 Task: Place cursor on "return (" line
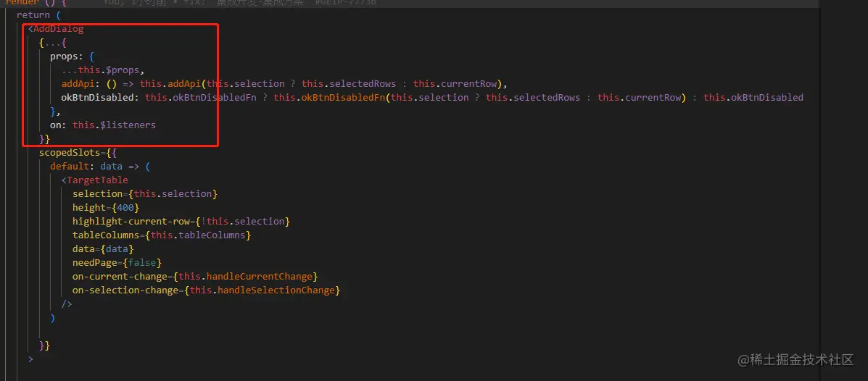38,15
